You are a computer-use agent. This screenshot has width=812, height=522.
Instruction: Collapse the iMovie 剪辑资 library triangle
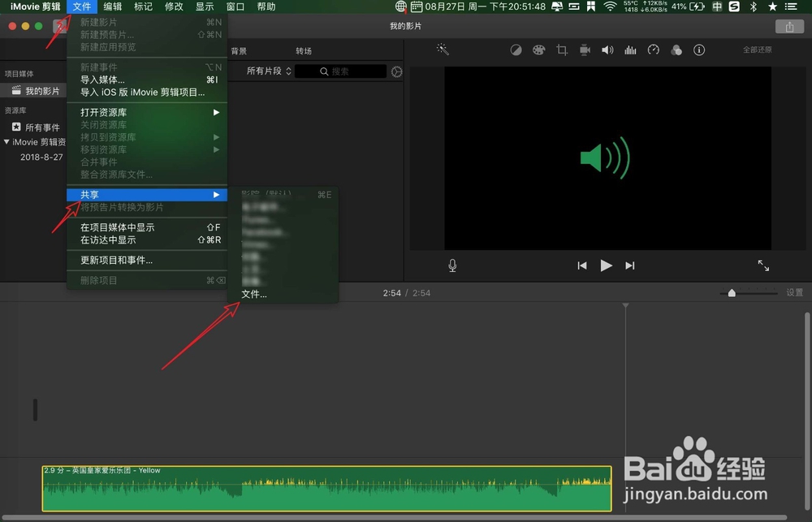click(x=6, y=141)
